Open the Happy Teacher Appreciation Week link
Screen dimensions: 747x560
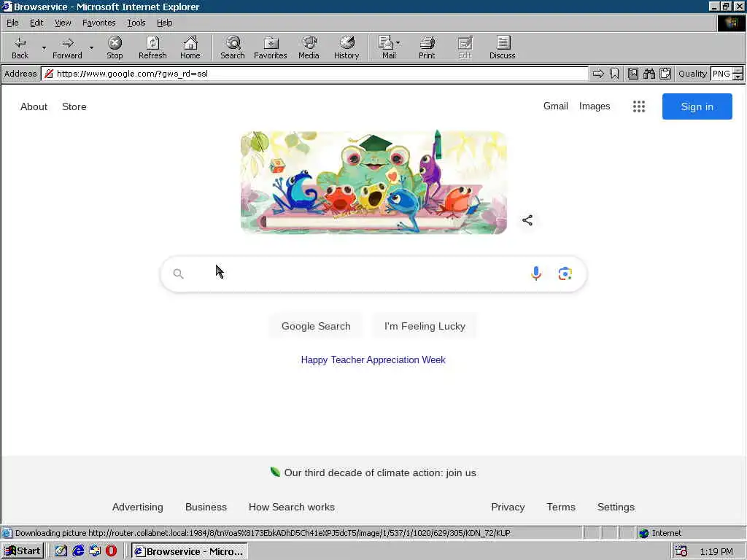point(373,359)
